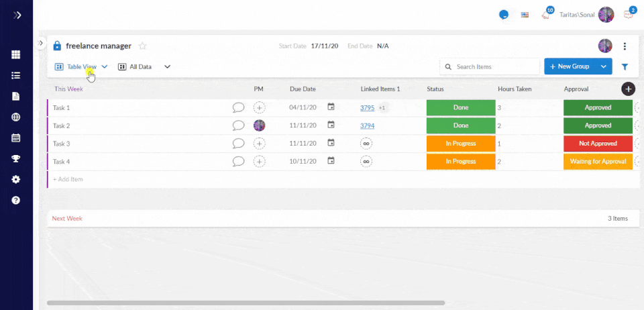Open the list icon in sidebar
This screenshot has height=310, width=644.
16,76
